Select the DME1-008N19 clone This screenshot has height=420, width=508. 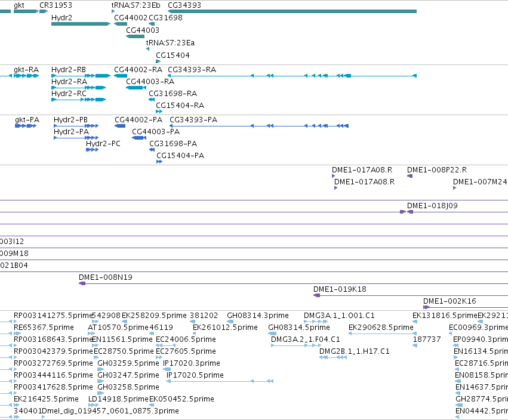[293, 283]
